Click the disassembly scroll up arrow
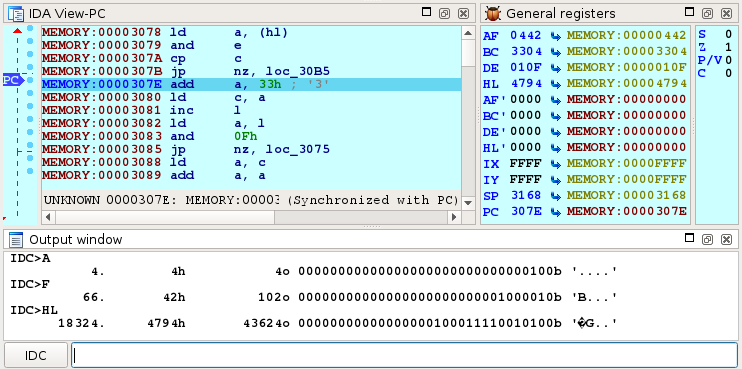 (468, 33)
